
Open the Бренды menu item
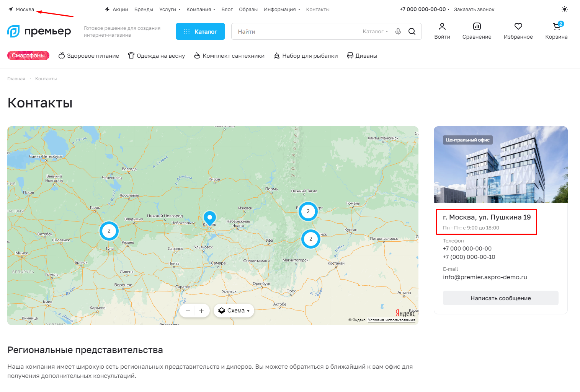click(x=144, y=9)
